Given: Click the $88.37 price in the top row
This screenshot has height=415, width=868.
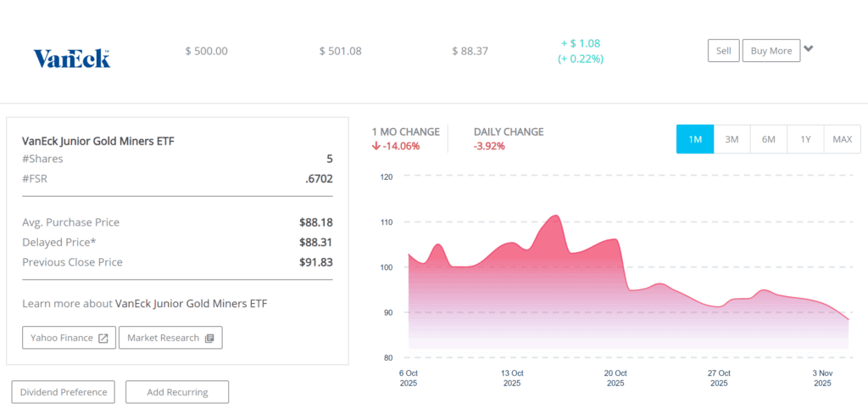Looking at the screenshot, I should (x=470, y=51).
